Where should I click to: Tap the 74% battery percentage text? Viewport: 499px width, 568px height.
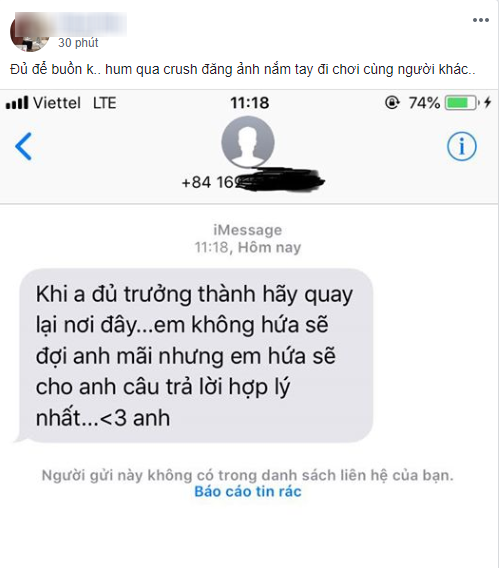click(x=424, y=103)
